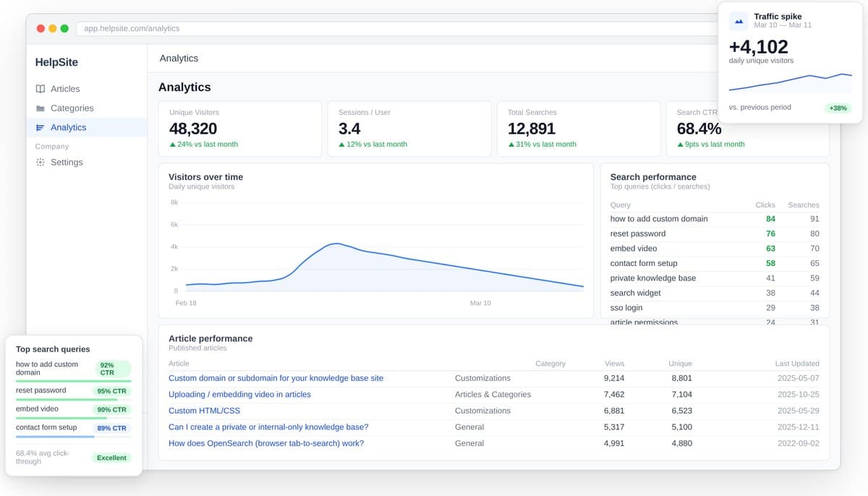The height and width of the screenshot is (496, 868).
Task: Select the sso login query row
Action: 715,307
